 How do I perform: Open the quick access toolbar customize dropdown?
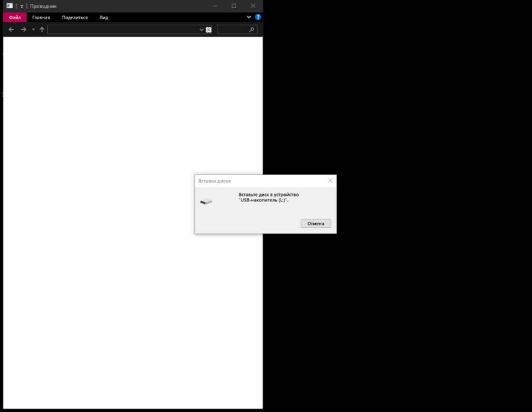[x=22, y=6]
